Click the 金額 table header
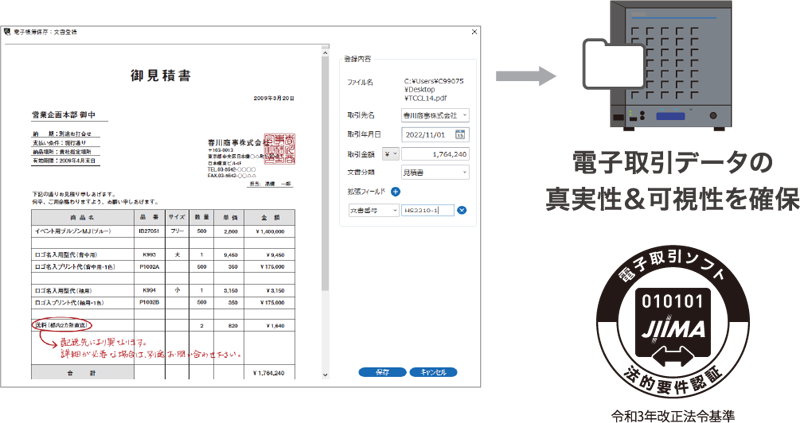Viewport: 800px width, 423px height. (x=270, y=217)
